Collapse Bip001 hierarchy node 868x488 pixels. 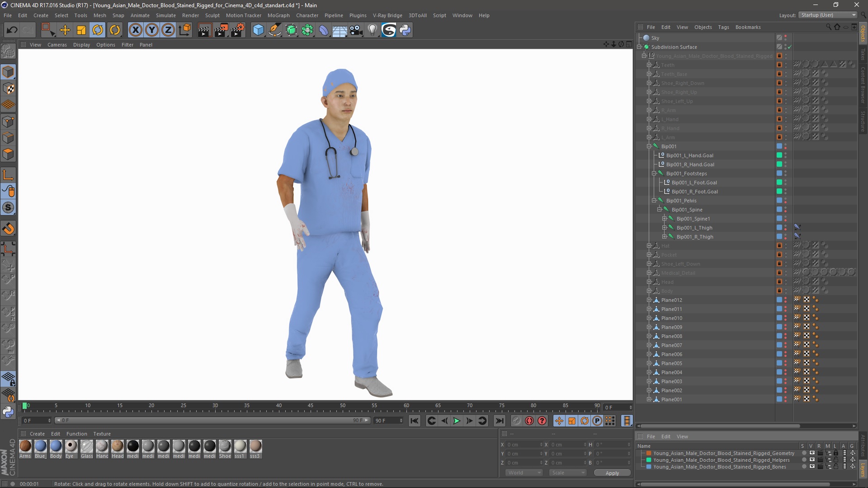(x=649, y=146)
